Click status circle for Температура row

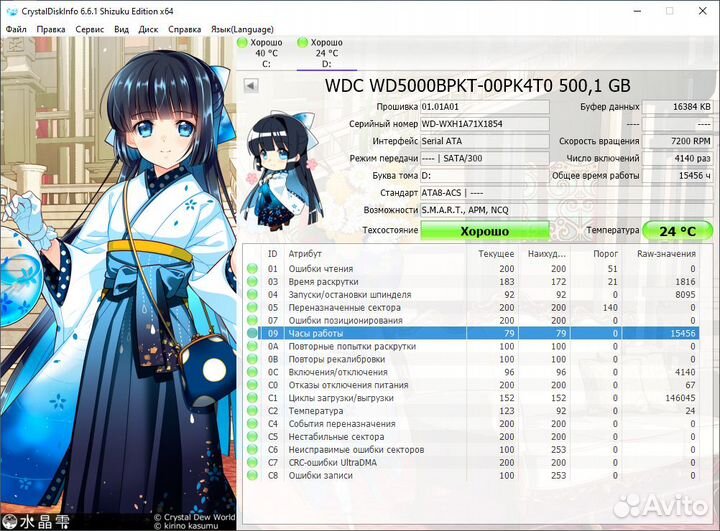tap(252, 411)
